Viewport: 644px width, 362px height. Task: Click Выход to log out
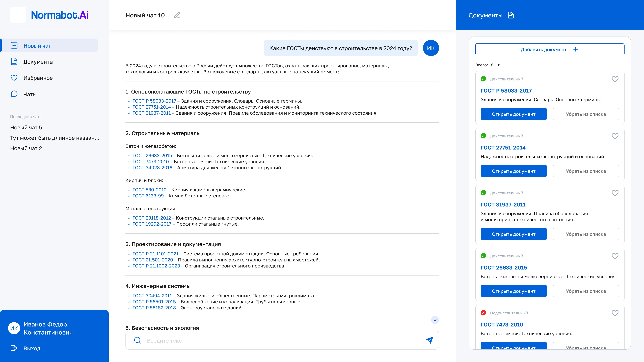pos(32,348)
